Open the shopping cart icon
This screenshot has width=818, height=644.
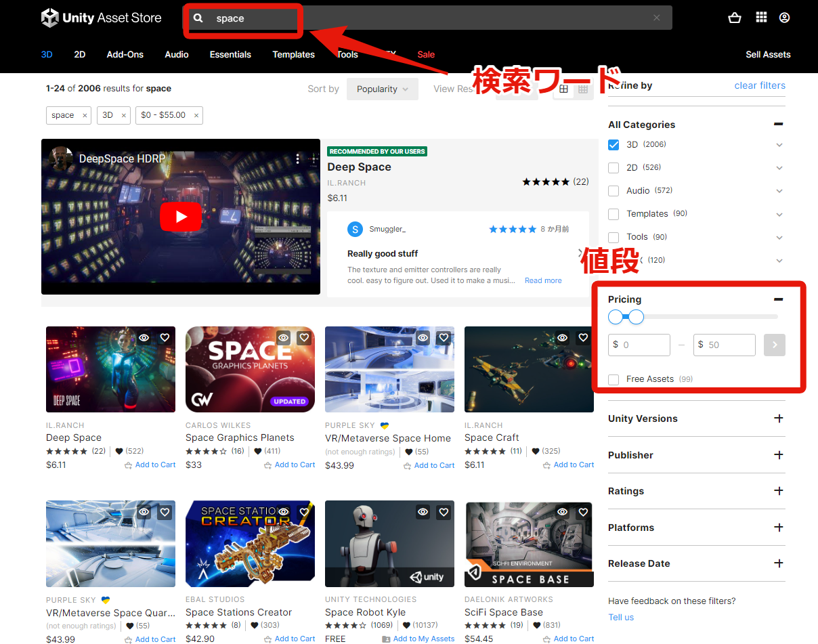click(735, 18)
